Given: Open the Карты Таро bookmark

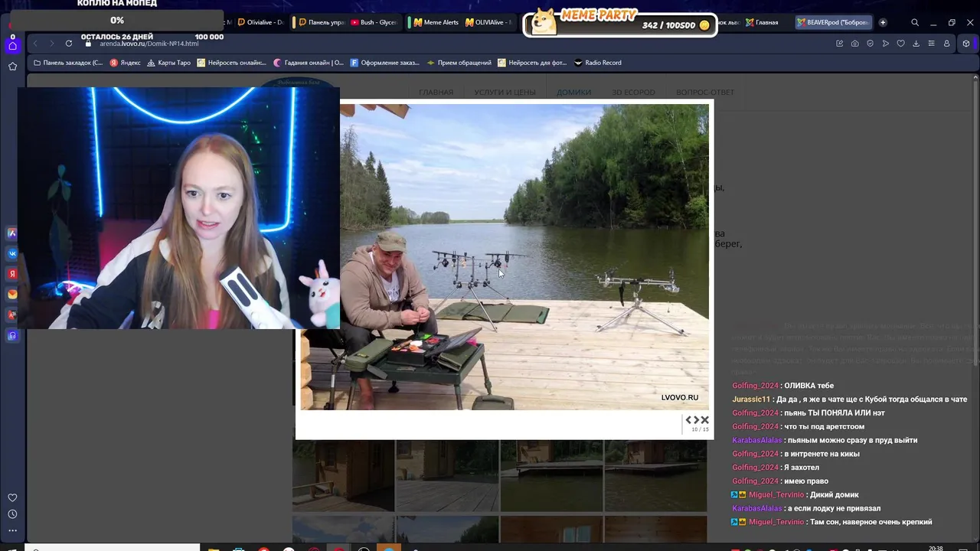Looking at the screenshot, I should (x=169, y=63).
